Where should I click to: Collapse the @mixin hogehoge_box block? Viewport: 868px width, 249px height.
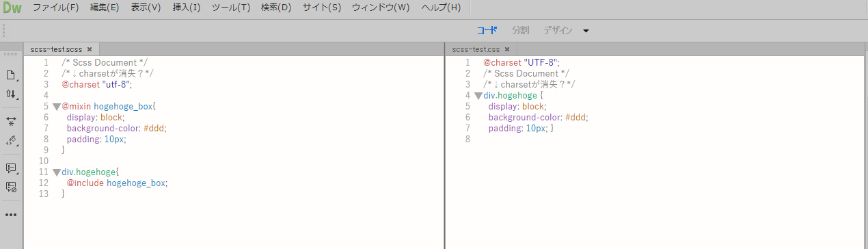pos(57,107)
